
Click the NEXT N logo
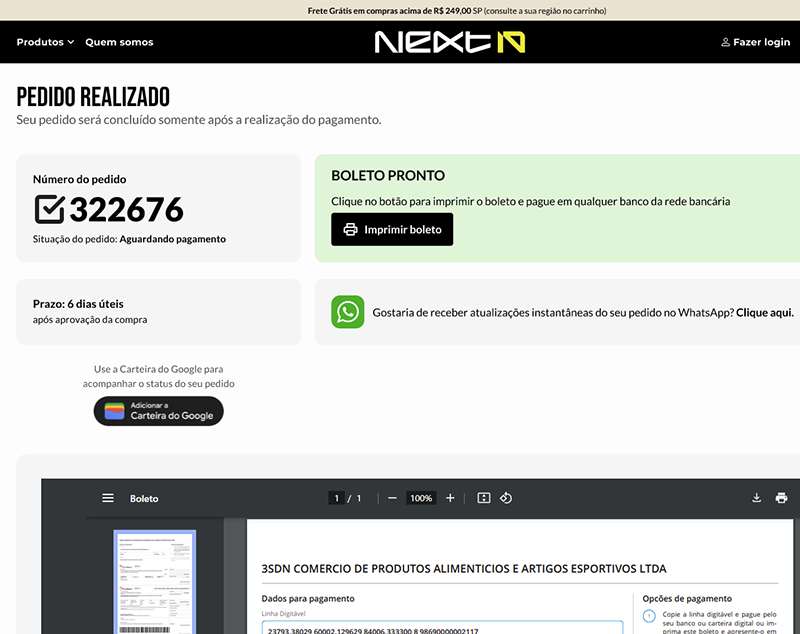click(x=449, y=42)
